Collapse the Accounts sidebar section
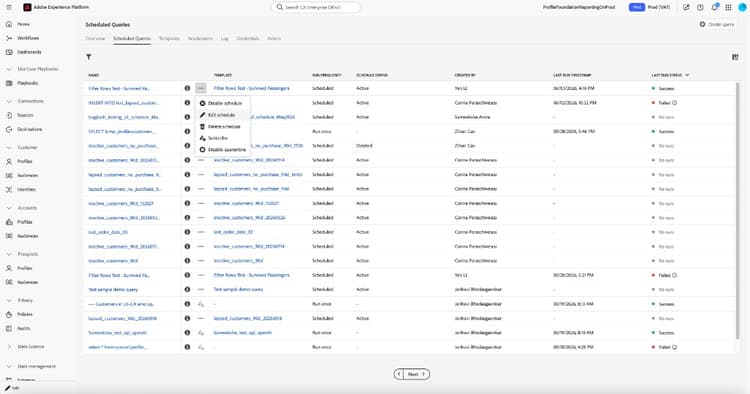 pyautogui.click(x=9, y=208)
